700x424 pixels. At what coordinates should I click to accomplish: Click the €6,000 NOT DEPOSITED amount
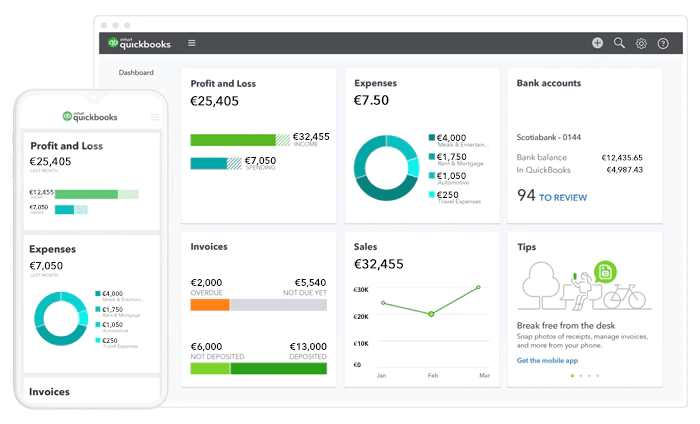point(206,346)
